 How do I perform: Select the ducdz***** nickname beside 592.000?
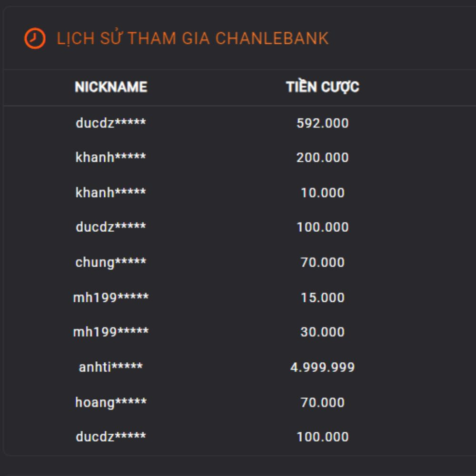pos(111,123)
